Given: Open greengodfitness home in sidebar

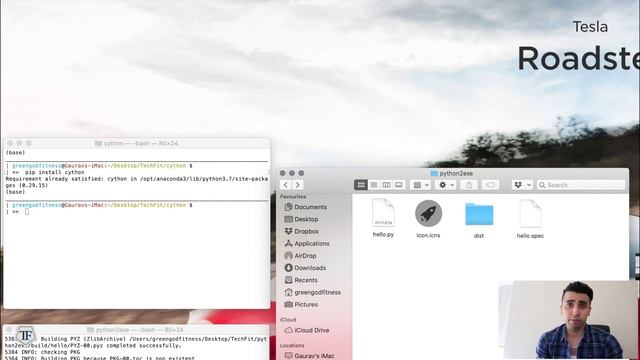Looking at the screenshot, I should click(313, 293).
